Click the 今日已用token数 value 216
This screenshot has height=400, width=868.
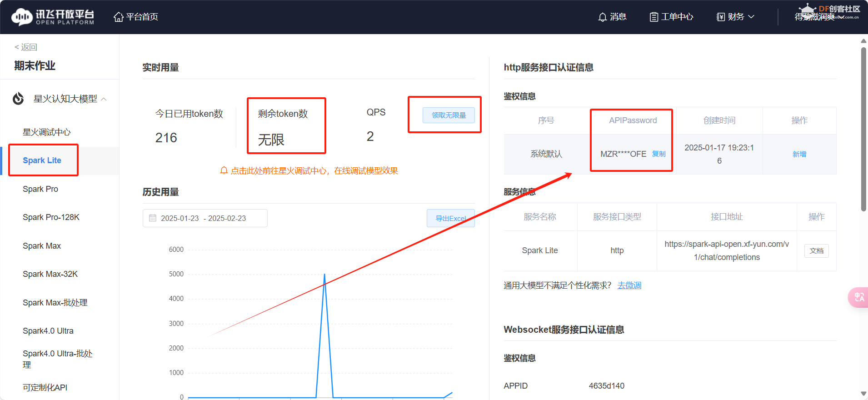pos(166,138)
